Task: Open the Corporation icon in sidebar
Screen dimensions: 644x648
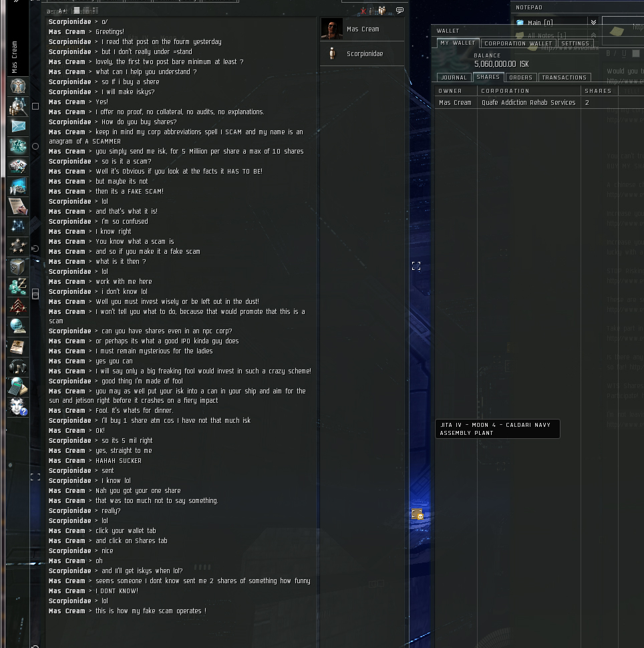Action: point(18,146)
